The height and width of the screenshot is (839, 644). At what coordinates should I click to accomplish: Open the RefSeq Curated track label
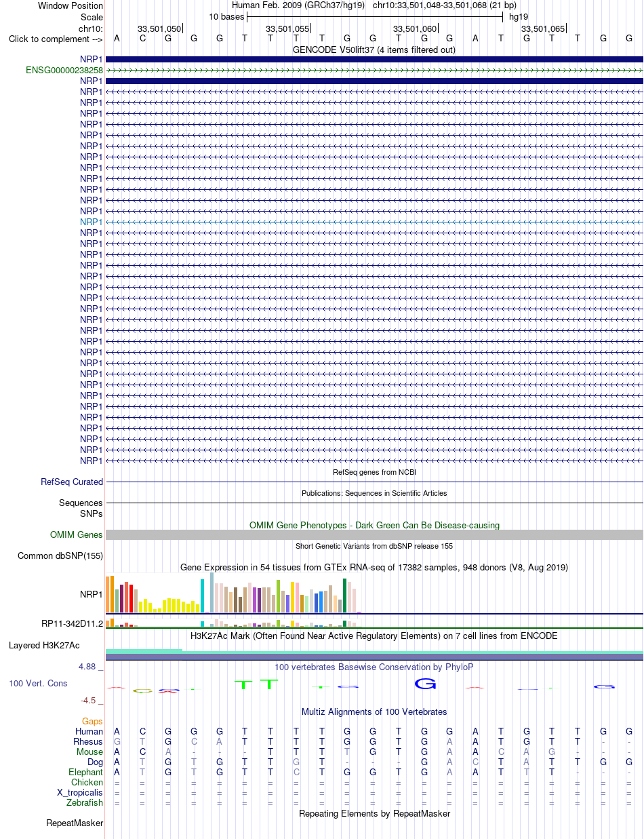point(72,482)
